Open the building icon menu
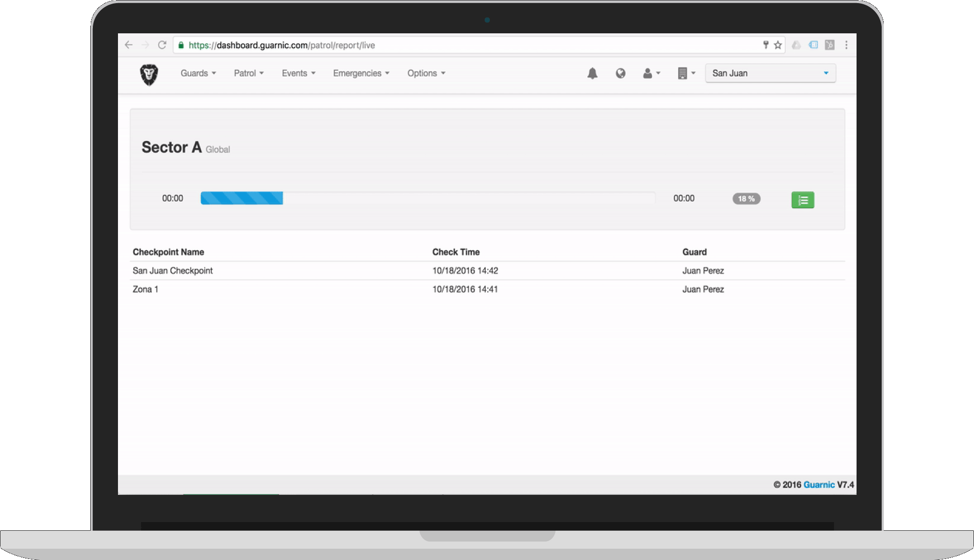This screenshot has height=560, width=974. (686, 73)
